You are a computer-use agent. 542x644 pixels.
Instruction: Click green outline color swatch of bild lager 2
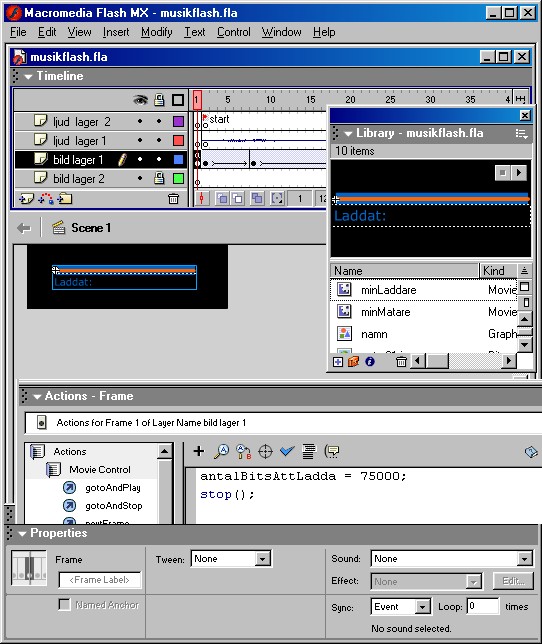tap(178, 178)
